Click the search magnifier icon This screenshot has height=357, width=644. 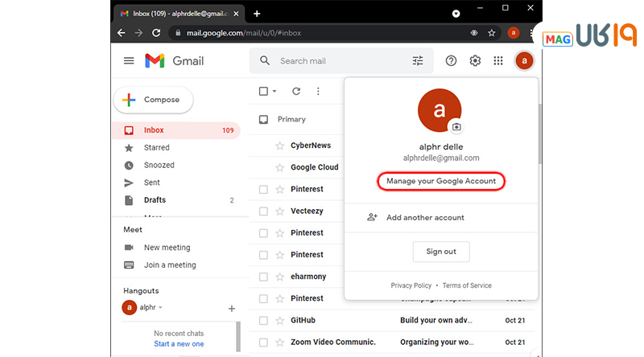265,61
